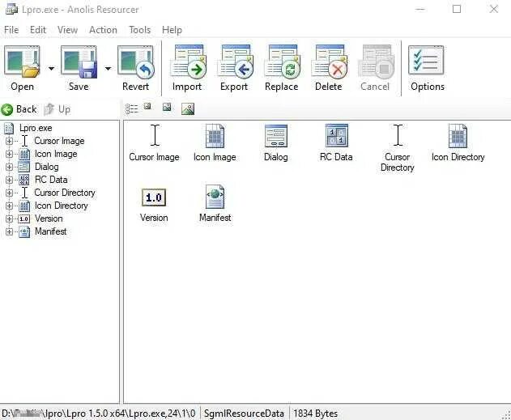The height and width of the screenshot is (420, 511).
Task: Click the Icon Directory icon in content pane
Action: [x=458, y=136]
